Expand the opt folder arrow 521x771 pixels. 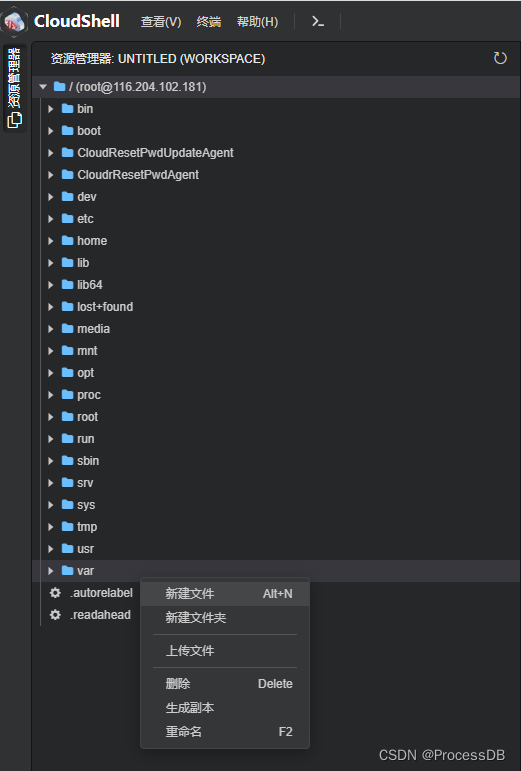point(50,372)
